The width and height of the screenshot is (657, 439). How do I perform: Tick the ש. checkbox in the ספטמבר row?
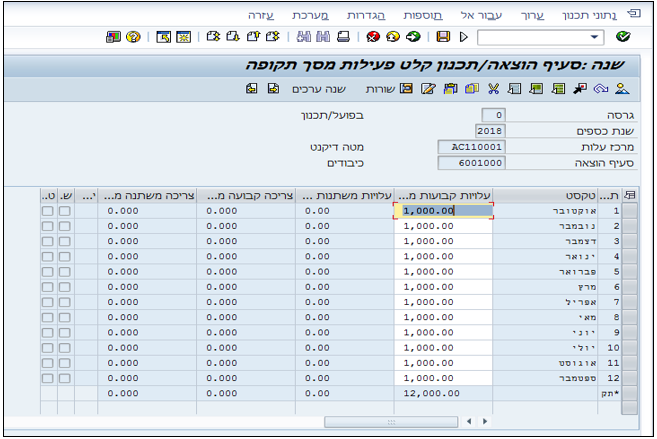click(65, 378)
